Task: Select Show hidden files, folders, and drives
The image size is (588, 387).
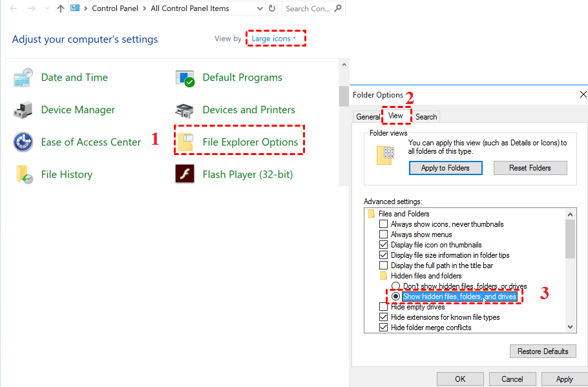Action: [397, 296]
